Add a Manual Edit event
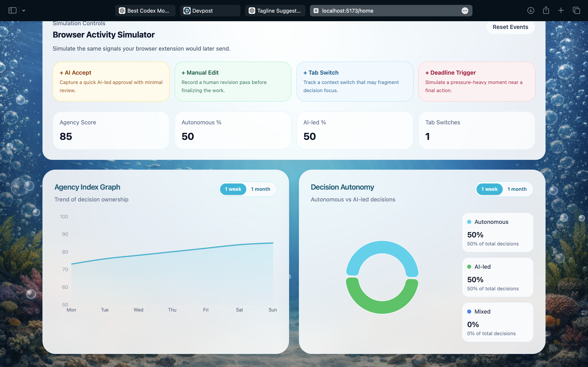The width and height of the screenshot is (588, 367). pyautogui.click(x=233, y=81)
